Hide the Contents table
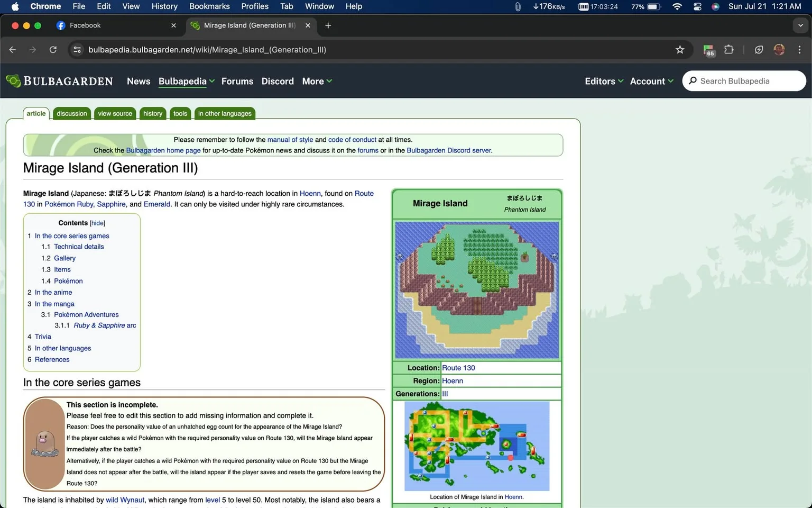Image resolution: width=812 pixels, height=508 pixels. (97, 223)
